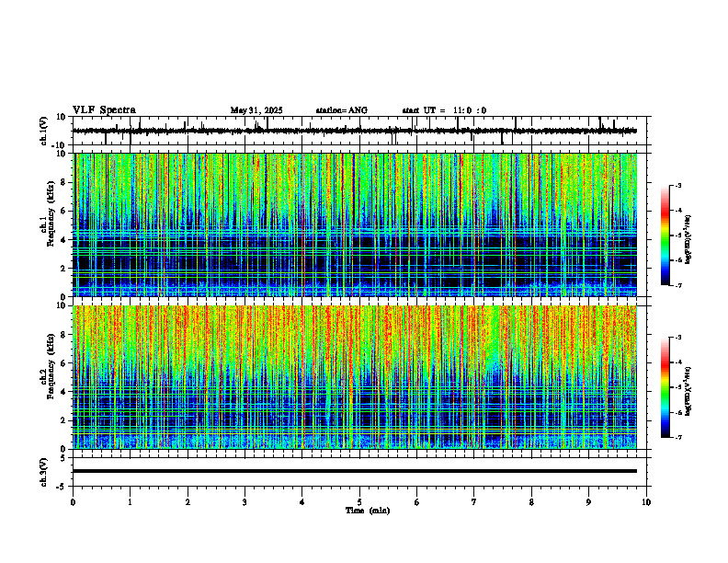Click the ch.1 spectrogram color scale bar
The image size is (728, 563).
tap(665, 236)
